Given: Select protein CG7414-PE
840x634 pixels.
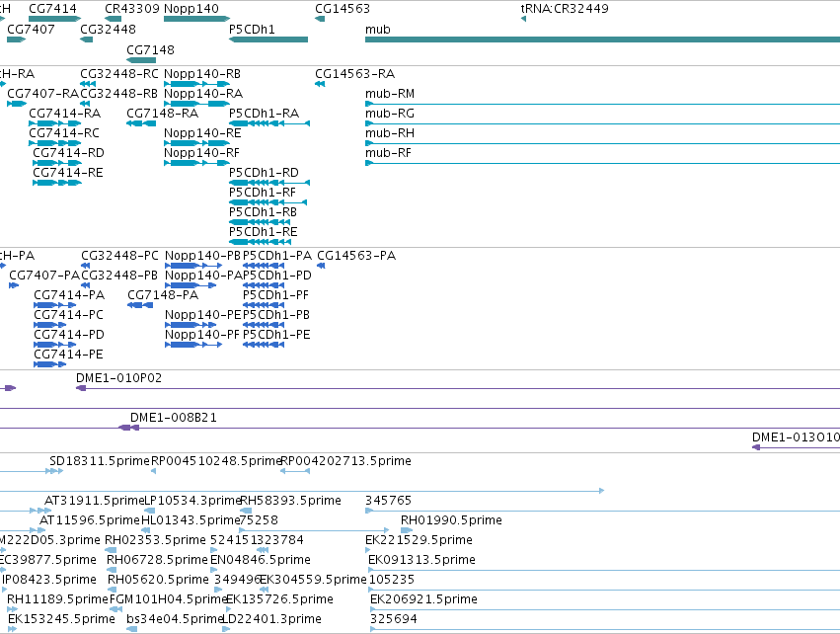Looking at the screenshot, I should (50, 364).
